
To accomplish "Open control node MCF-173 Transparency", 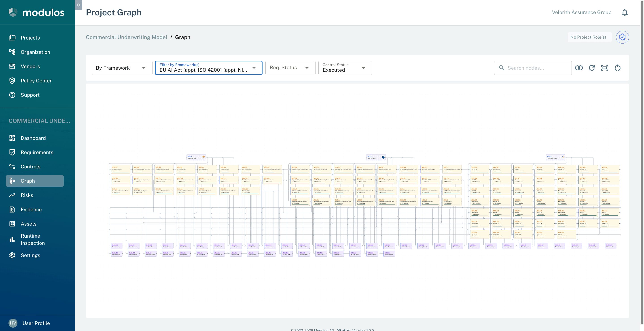I will (x=117, y=246).
